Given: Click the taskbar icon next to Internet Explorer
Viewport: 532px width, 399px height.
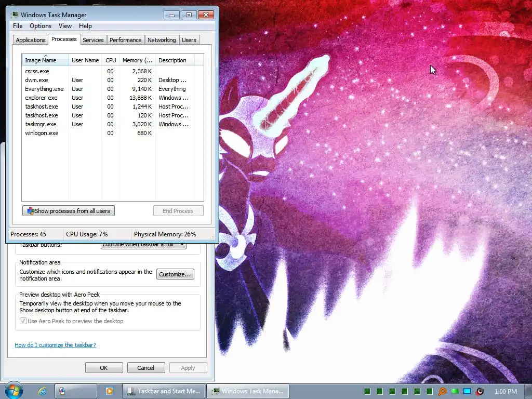Looking at the screenshot, I should (76, 391).
